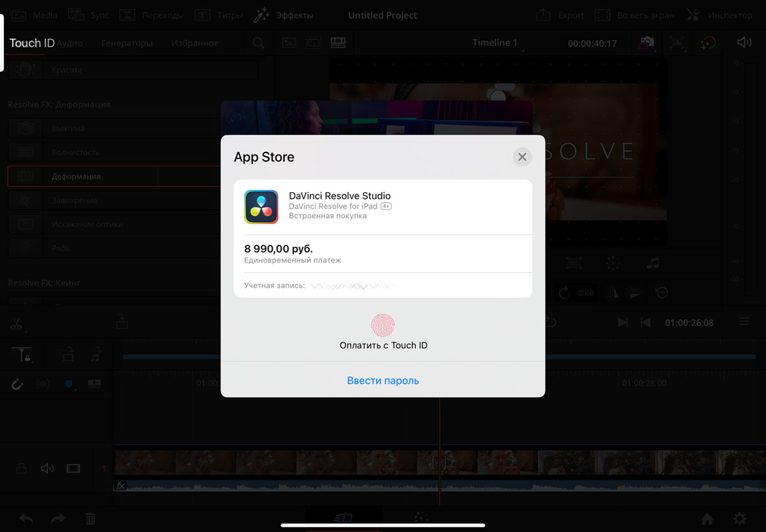
Task: Select the audio music note tool icon
Action: pos(652,263)
